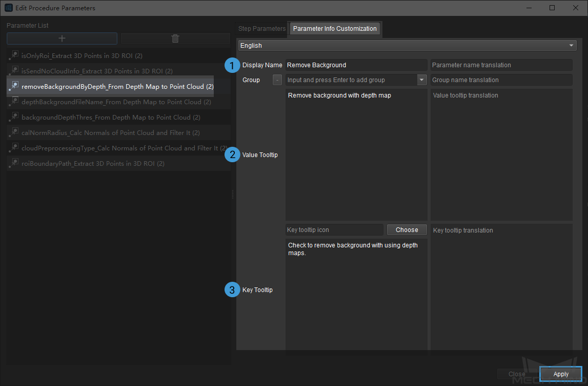Click Value Tooltip text area
588x386 pixels.
point(356,155)
